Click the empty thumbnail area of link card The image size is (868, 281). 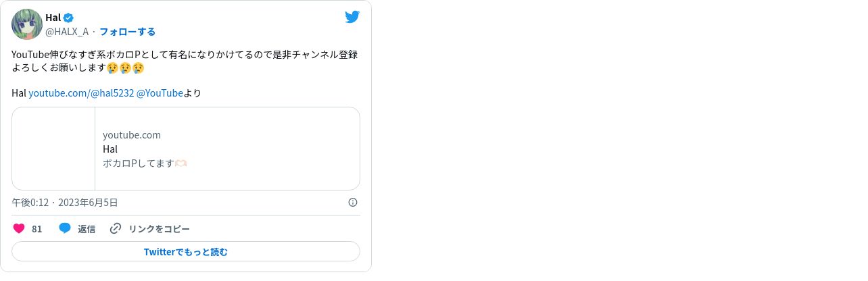point(53,149)
